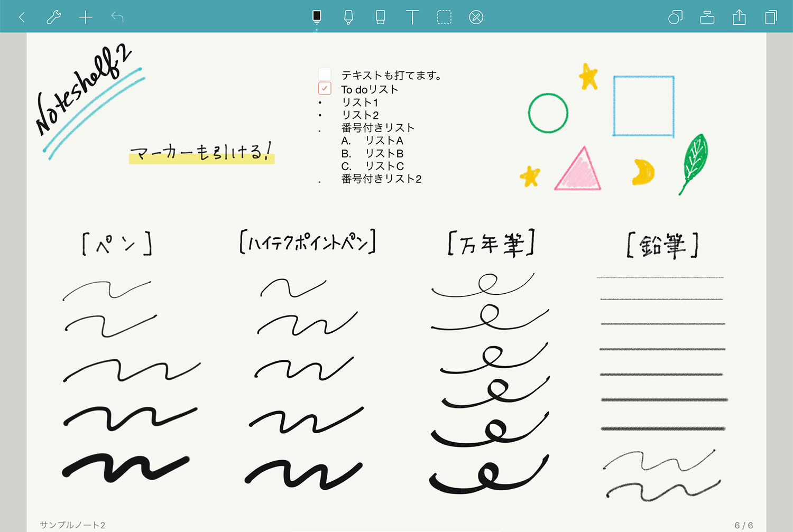The width and height of the screenshot is (793, 532).
Task: Click the 番号付きリスト line
Action: coord(378,127)
